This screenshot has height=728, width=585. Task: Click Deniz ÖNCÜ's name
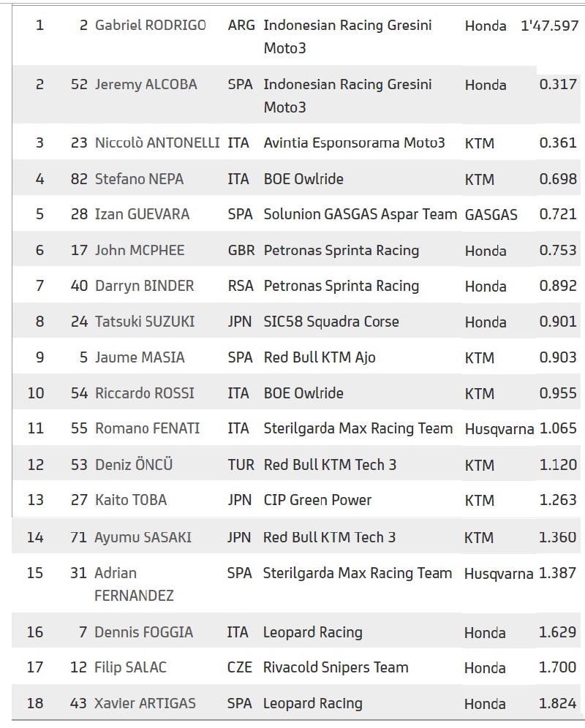pyautogui.click(x=133, y=464)
